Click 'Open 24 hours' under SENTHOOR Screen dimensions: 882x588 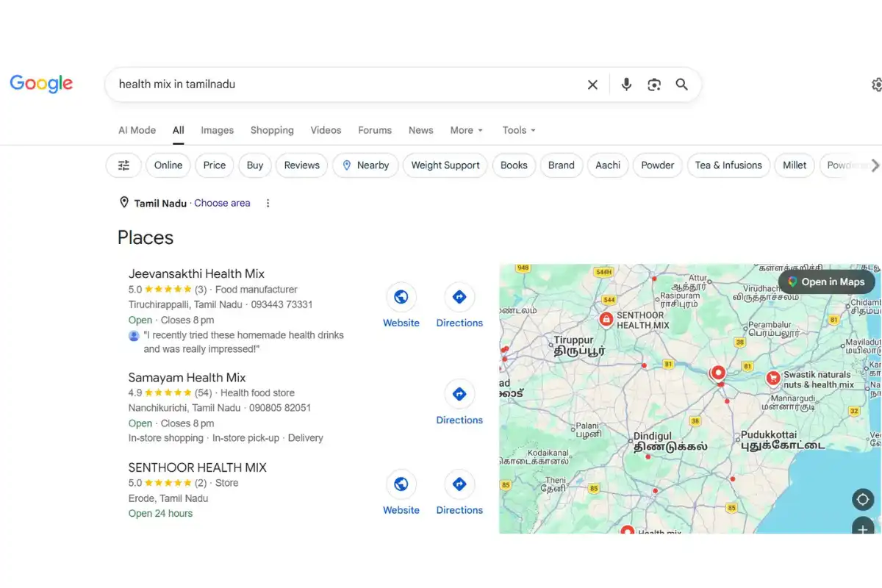(x=160, y=513)
